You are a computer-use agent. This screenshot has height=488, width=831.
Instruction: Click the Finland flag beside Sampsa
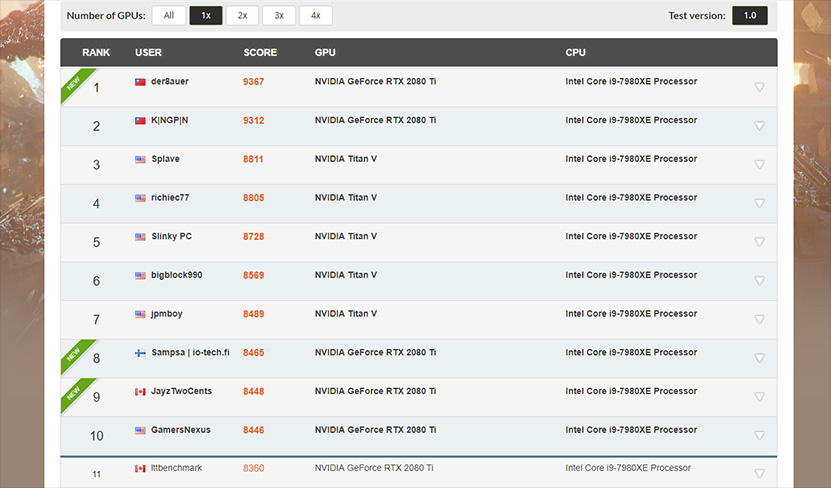pos(140,353)
